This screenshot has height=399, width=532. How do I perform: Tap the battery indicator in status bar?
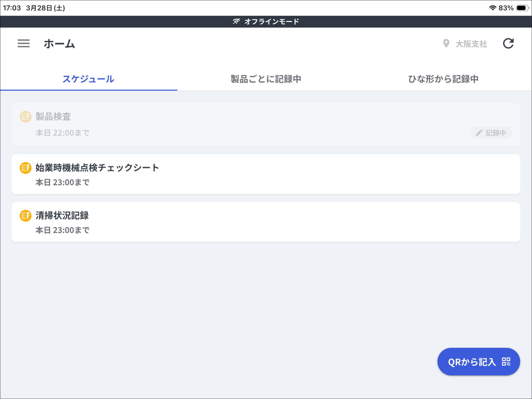click(522, 8)
